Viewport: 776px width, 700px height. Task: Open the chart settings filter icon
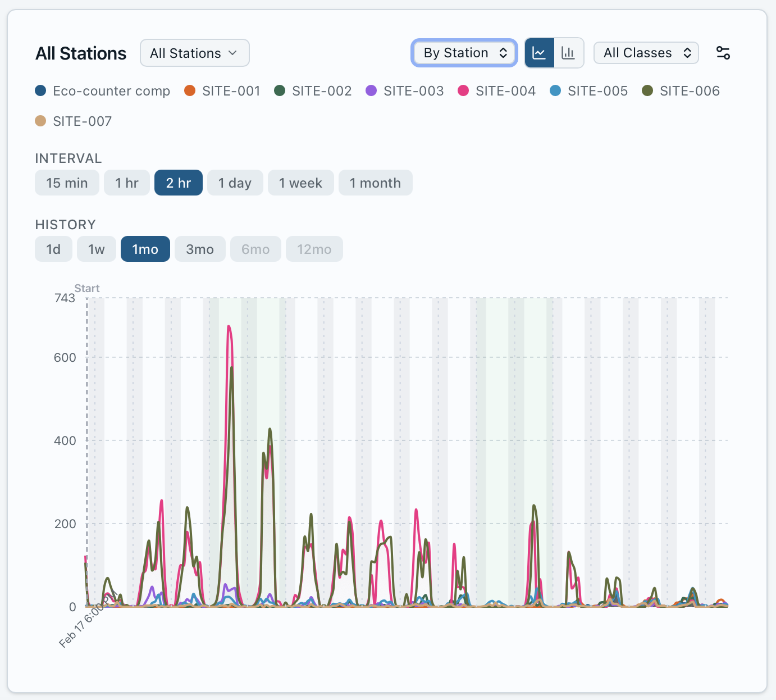(x=723, y=52)
